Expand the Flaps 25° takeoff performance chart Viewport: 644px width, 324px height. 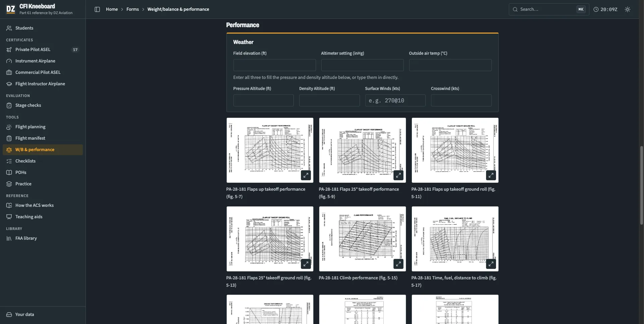tap(398, 175)
